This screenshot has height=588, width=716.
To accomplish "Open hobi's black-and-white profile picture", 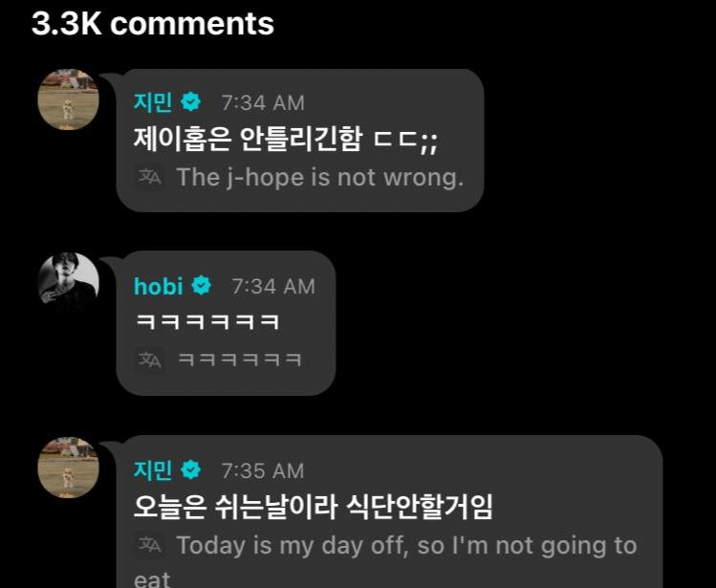I will pyautogui.click(x=69, y=283).
